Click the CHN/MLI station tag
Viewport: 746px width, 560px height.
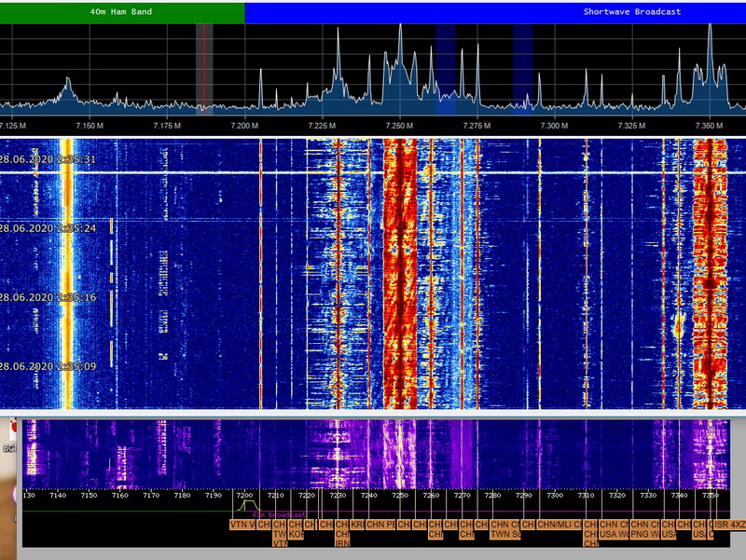[x=560, y=525]
